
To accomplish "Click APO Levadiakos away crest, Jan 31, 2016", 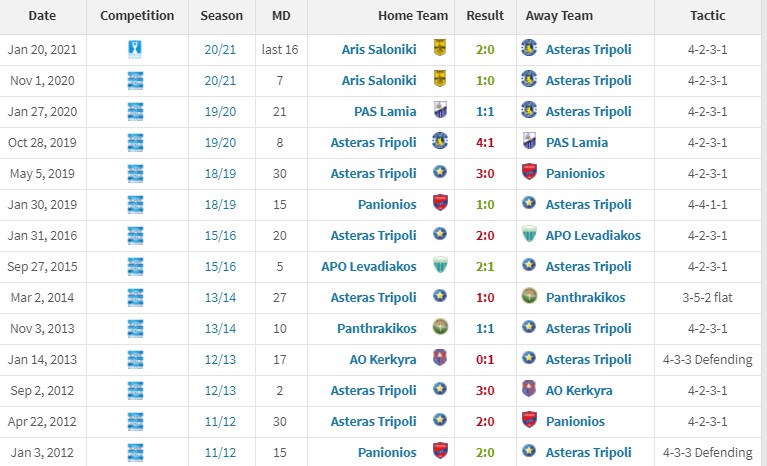I will [529, 234].
